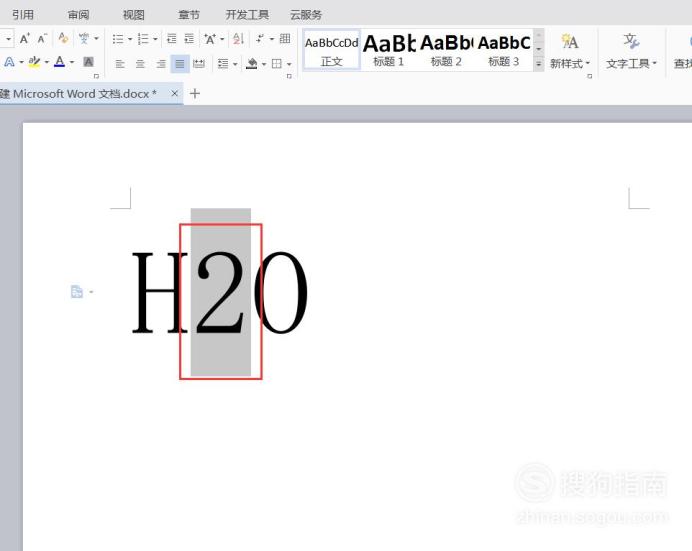692x551 pixels.
Task: Open the font size dropdown arrow
Action: pos(8,39)
